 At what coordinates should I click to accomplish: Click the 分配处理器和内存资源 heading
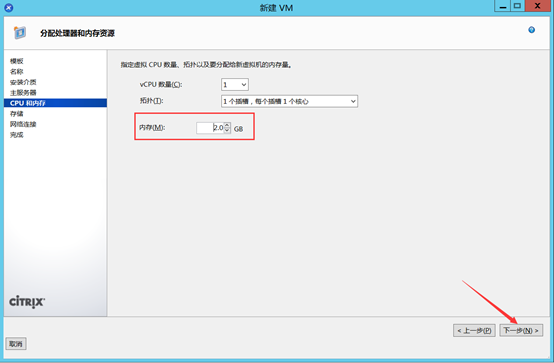(x=77, y=33)
